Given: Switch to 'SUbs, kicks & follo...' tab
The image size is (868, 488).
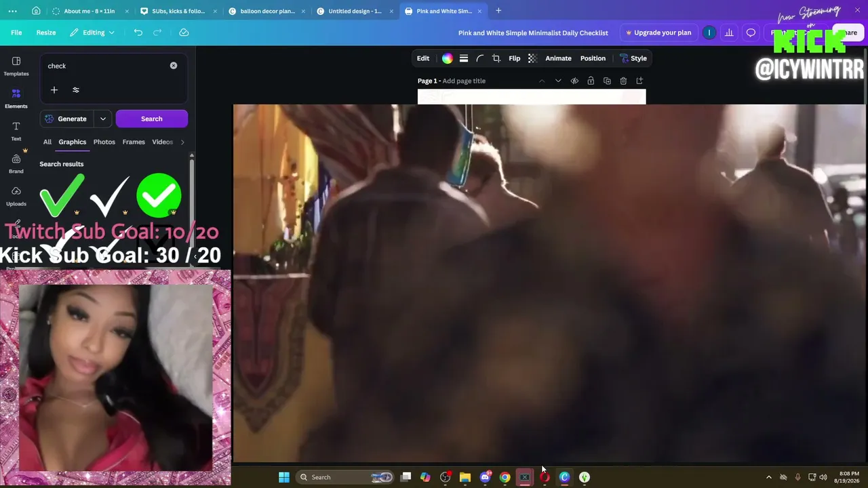Looking at the screenshot, I should (179, 11).
